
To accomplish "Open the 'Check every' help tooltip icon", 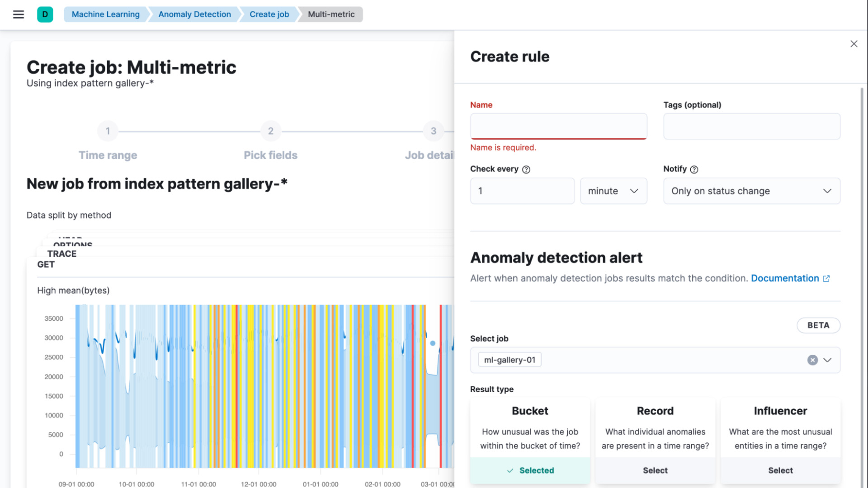I will [x=526, y=169].
